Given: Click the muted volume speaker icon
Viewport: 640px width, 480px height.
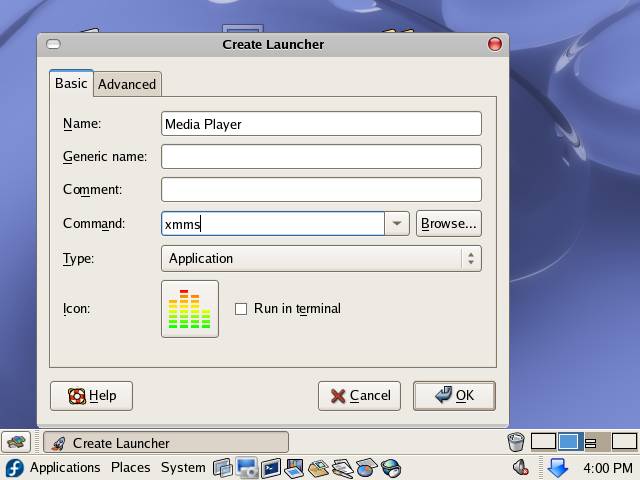Looking at the screenshot, I should click(520, 467).
